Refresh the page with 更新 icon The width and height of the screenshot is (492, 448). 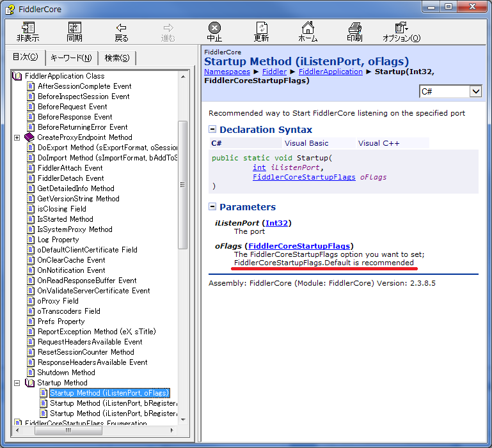click(x=262, y=27)
